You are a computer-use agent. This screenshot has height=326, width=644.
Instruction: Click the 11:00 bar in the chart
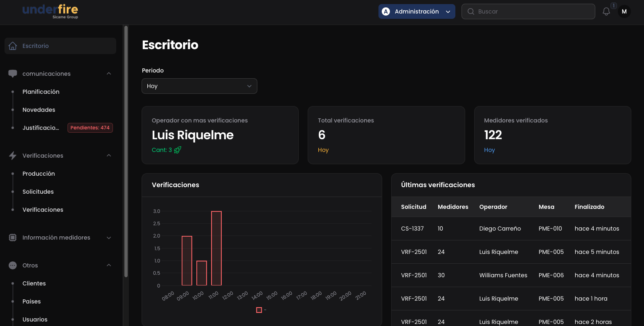point(216,248)
